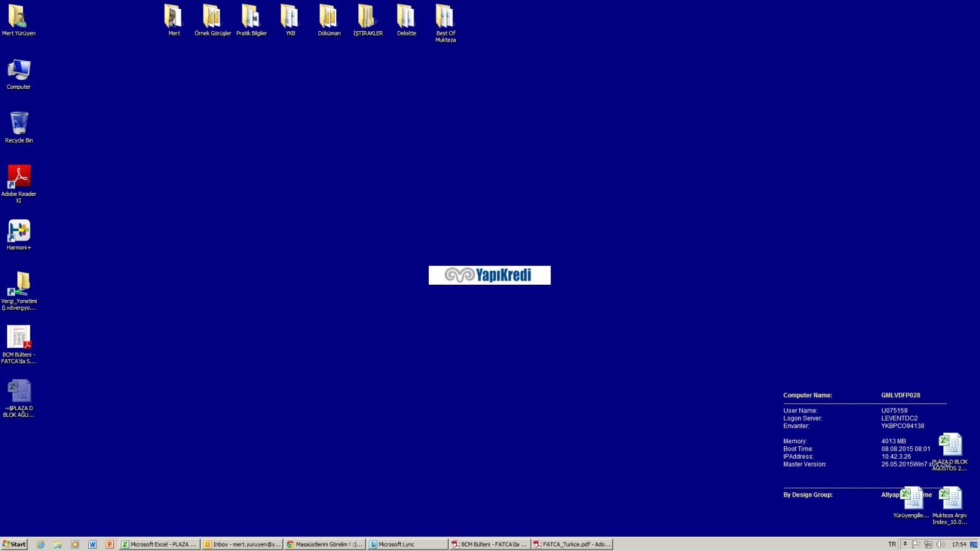
Task: Open the Best Of Mukteza folder
Action: [x=445, y=23]
